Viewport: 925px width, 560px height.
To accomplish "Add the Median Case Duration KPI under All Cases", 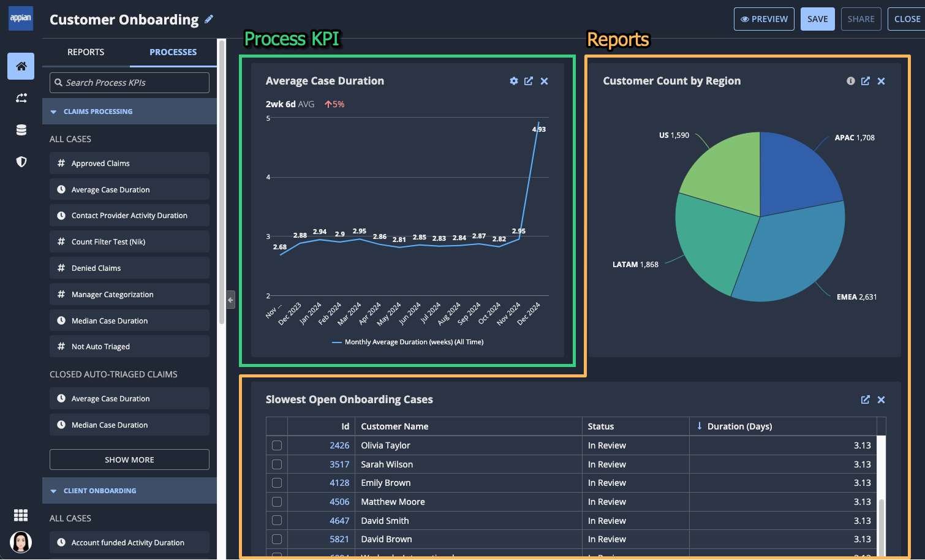I will (129, 320).
